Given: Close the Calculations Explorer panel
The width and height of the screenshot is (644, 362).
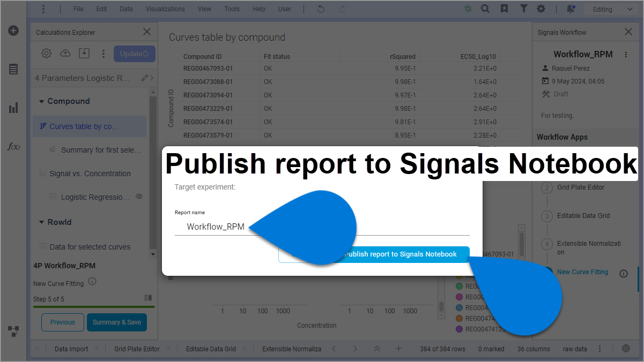Looking at the screenshot, I should pyautogui.click(x=147, y=32).
